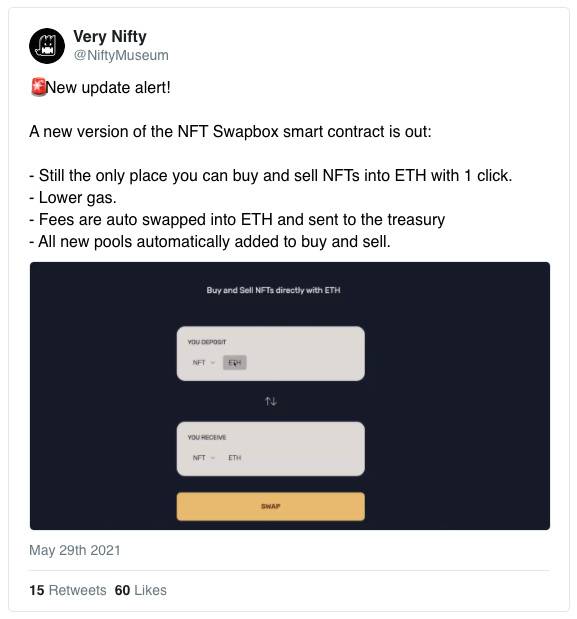Screen dimensions: 577x619
Task: Open the May 29th 2021 timestamp
Action: [x=75, y=550]
